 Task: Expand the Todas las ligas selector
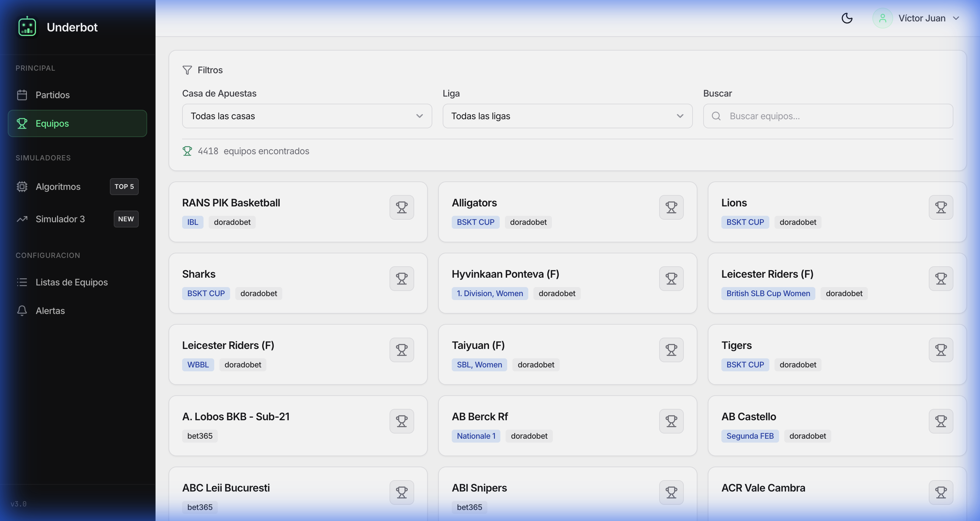567,116
